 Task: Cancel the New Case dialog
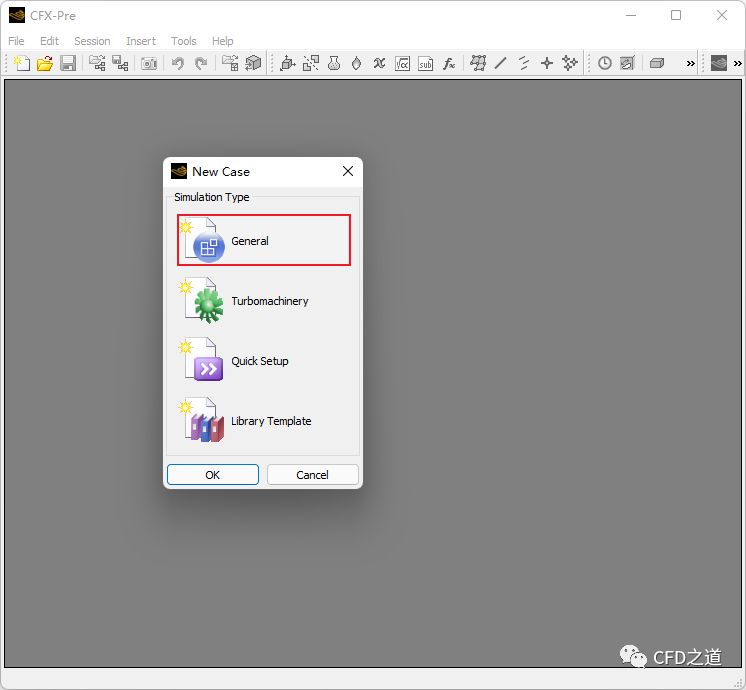tap(313, 474)
